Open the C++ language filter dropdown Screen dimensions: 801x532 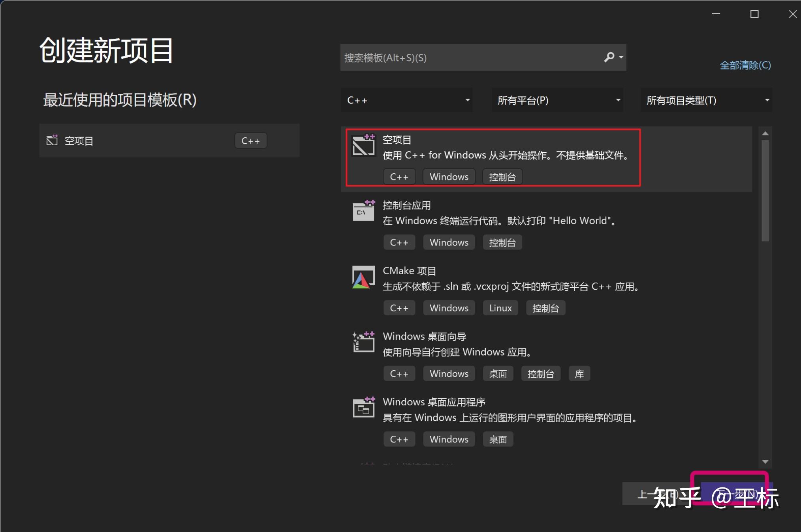coord(407,100)
